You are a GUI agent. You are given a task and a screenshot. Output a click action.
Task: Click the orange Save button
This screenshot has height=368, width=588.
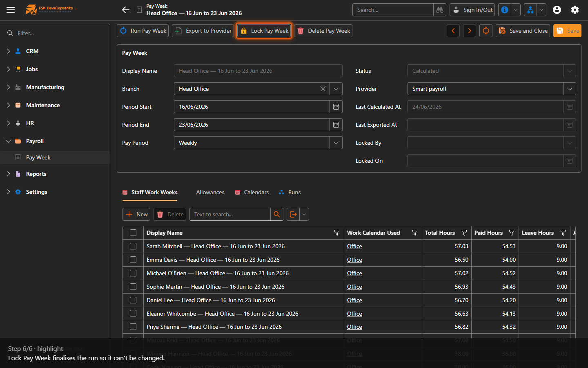tap(567, 31)
